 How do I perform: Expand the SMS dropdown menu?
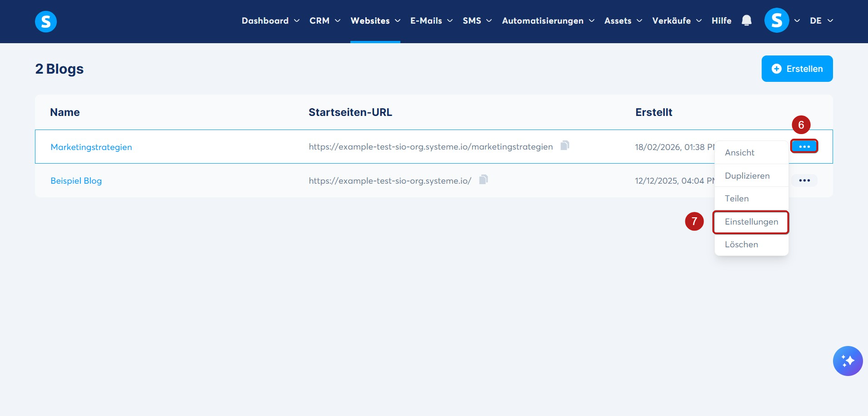(x=477, y=21)
